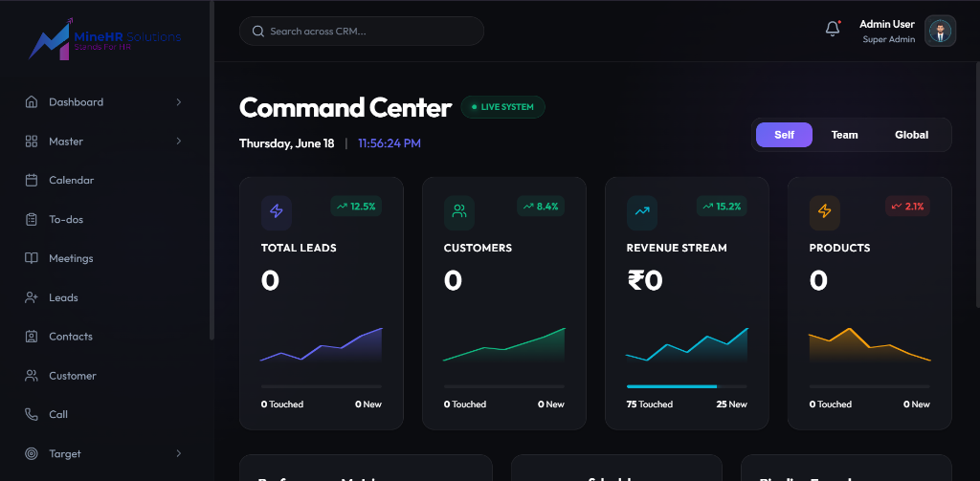This screenshot has height=481, width=980.
Task: Click the Products orange sparkline chart
Action: tap(870, 345)
